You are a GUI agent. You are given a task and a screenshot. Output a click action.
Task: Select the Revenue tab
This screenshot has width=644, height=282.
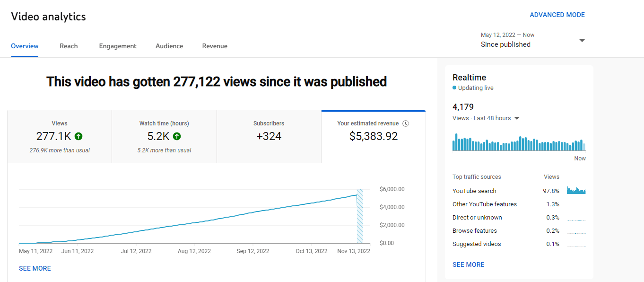tap(215, 46)
